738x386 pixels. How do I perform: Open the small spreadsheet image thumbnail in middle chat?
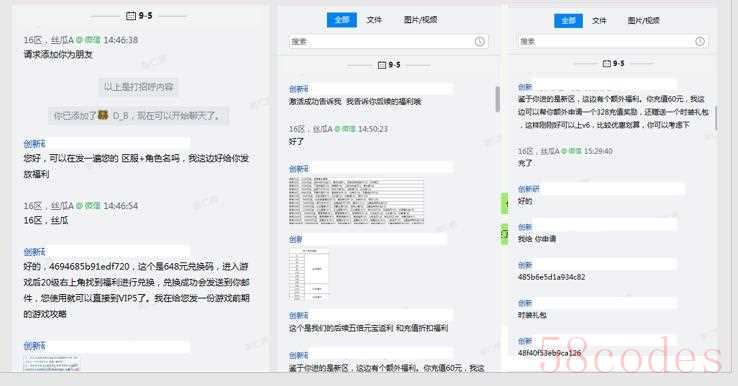[x=309, y=275]
